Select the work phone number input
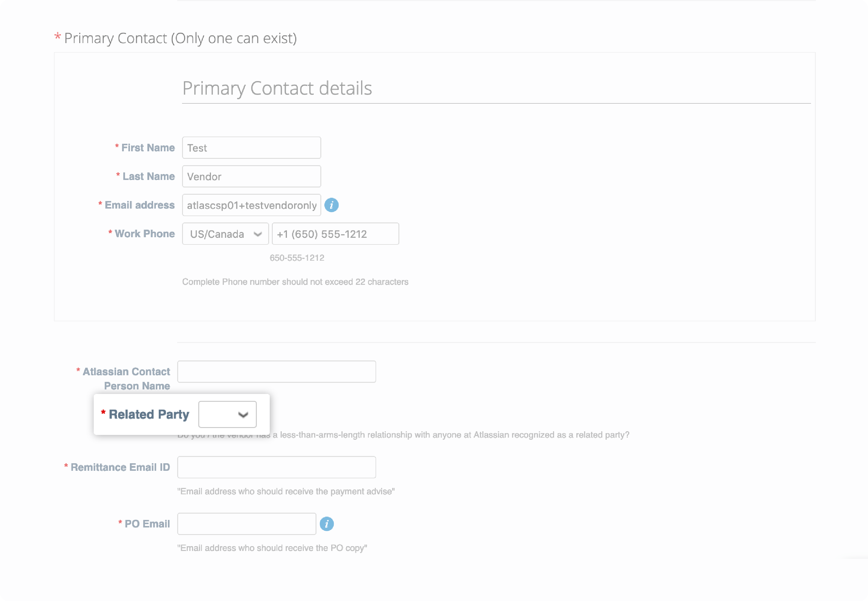 [335, 234]
